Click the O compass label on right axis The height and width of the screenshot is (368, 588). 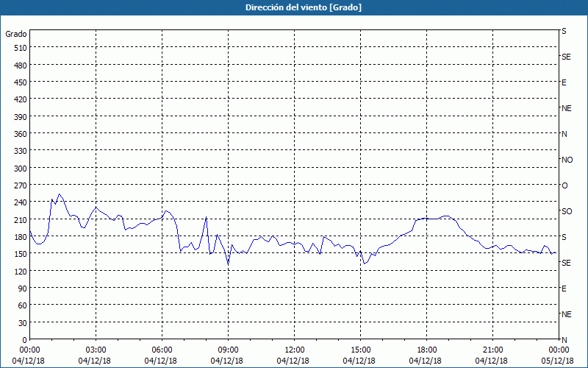pyautogui.click(x=564, y=186)
